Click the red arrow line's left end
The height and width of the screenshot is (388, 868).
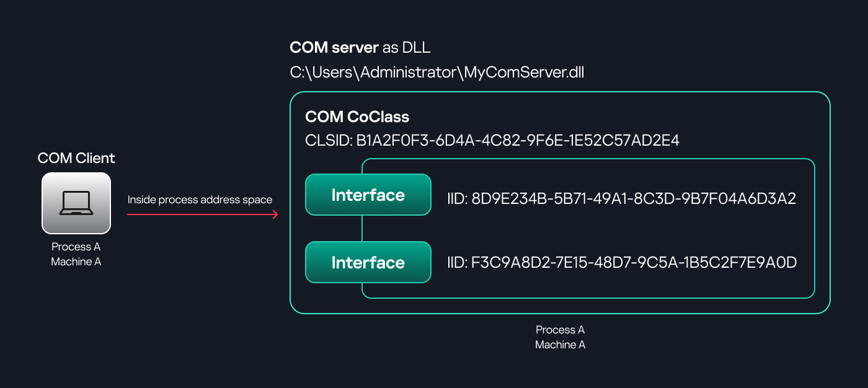(x=130, y=214)
